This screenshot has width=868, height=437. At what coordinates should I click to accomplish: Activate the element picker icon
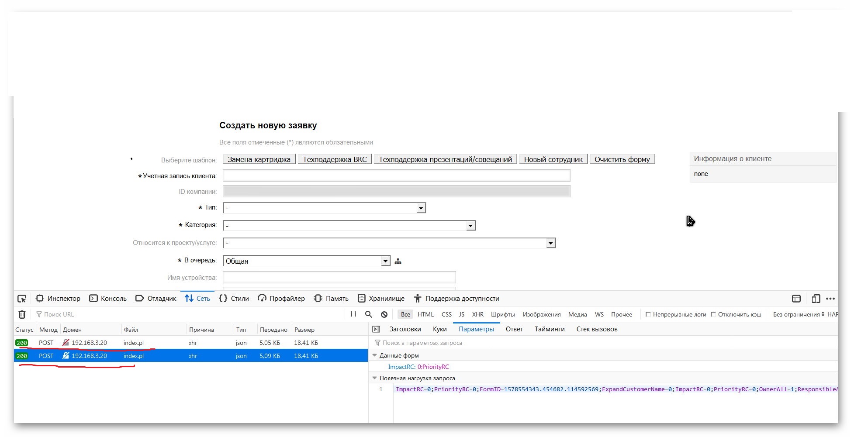pyautogui.click(x=22, y=299)
